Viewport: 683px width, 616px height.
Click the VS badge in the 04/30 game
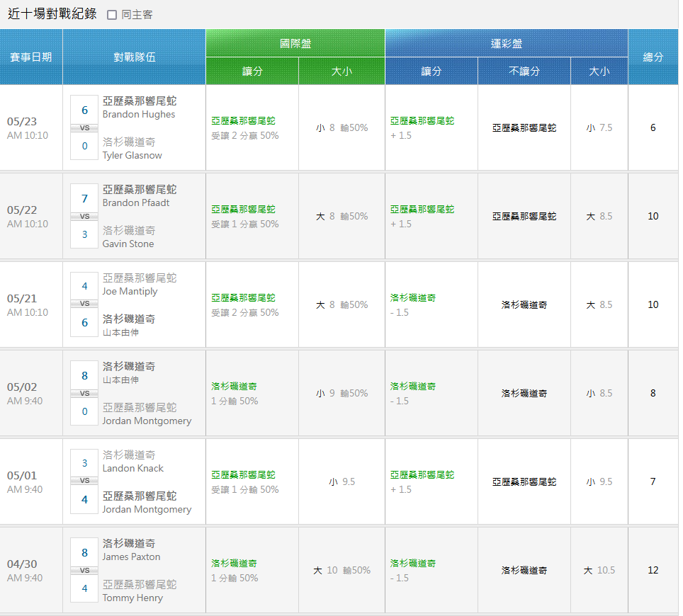(84, 571)
